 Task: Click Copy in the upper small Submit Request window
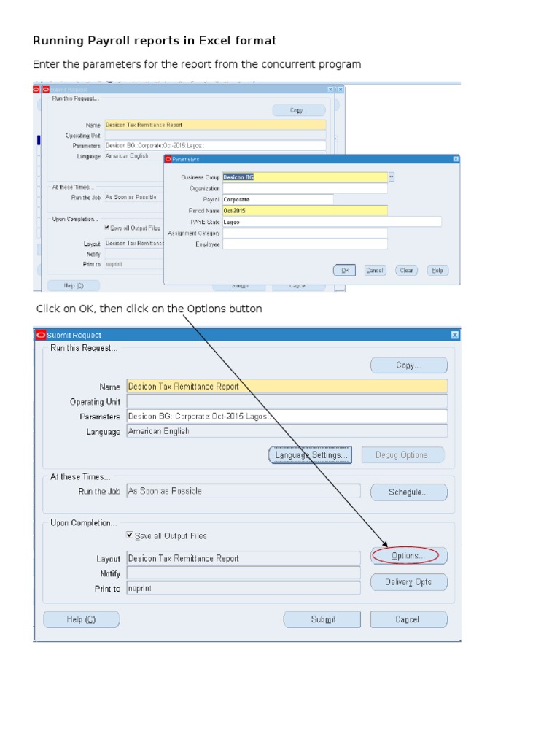tap(299, 111)
